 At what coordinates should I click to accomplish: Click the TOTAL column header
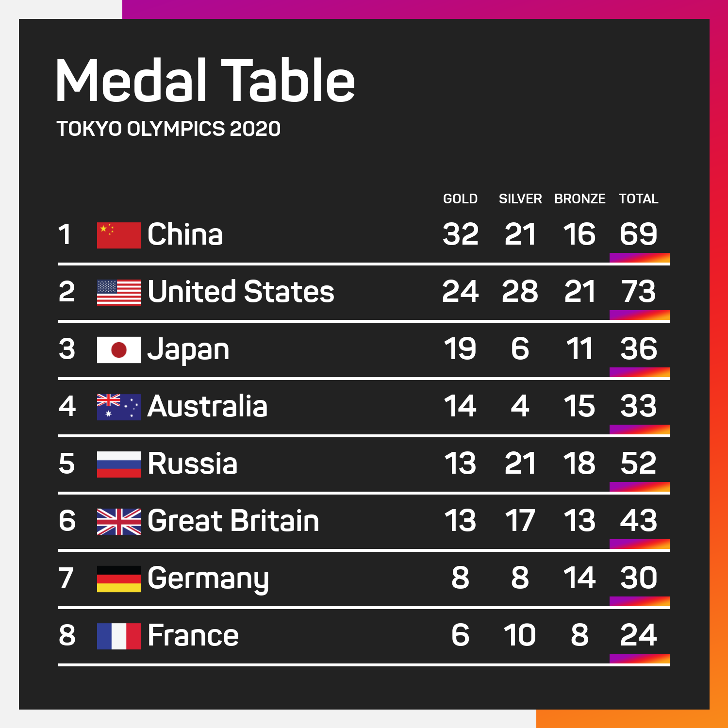click(x=639, y=199)
